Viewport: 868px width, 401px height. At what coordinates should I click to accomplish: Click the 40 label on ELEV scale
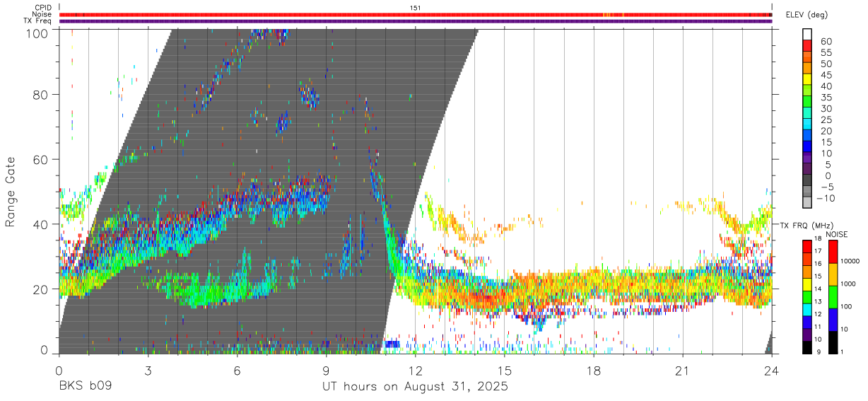(825, 86)
